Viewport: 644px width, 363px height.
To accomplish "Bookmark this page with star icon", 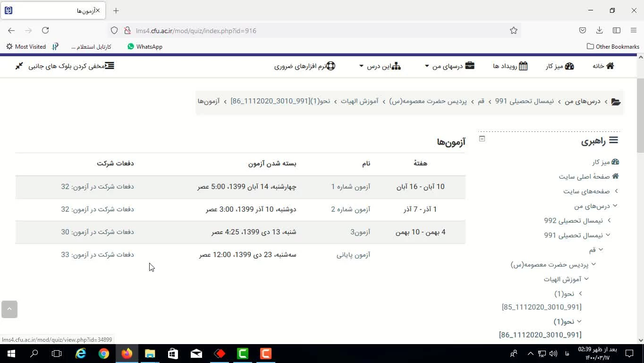I will click(514, 31).
